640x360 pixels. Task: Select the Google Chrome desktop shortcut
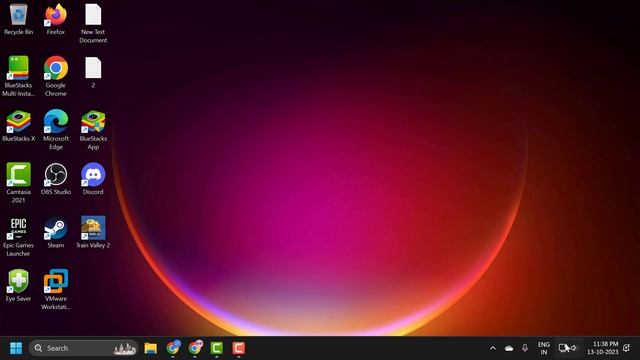coord(56,77)
